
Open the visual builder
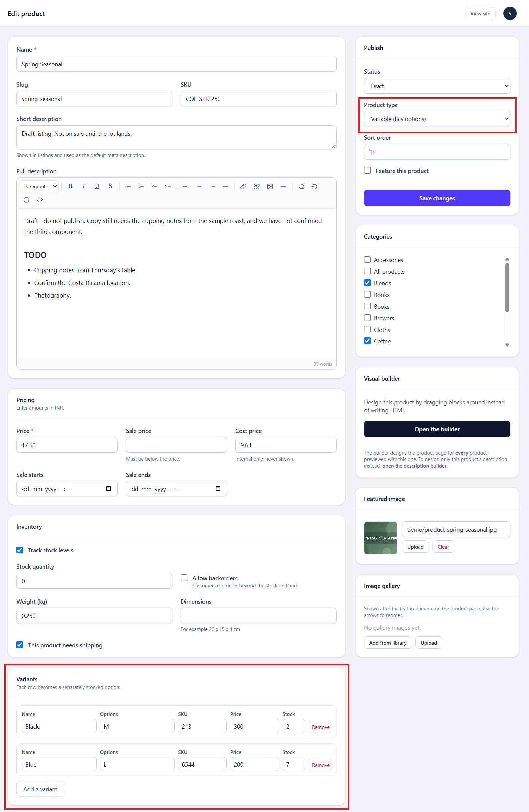(437, 429)
